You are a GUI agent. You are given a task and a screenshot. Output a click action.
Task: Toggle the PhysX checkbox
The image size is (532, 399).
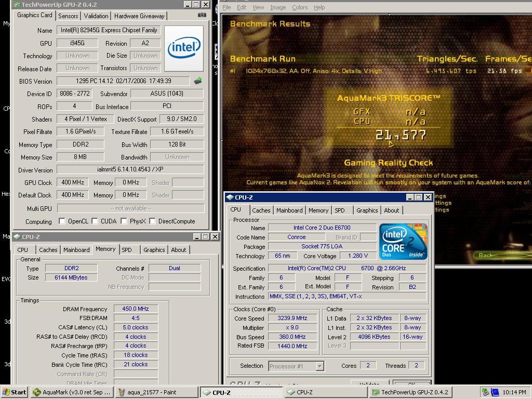(x=124, y=221)
